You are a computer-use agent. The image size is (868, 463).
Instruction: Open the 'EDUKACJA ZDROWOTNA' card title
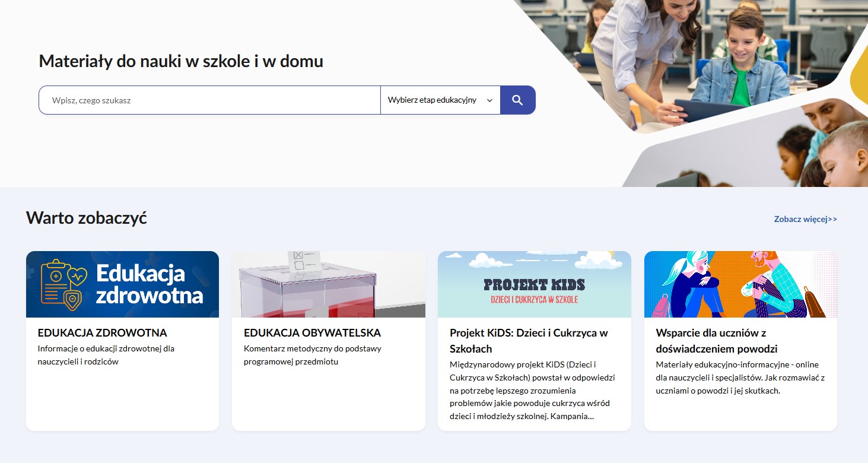(102, 333)
